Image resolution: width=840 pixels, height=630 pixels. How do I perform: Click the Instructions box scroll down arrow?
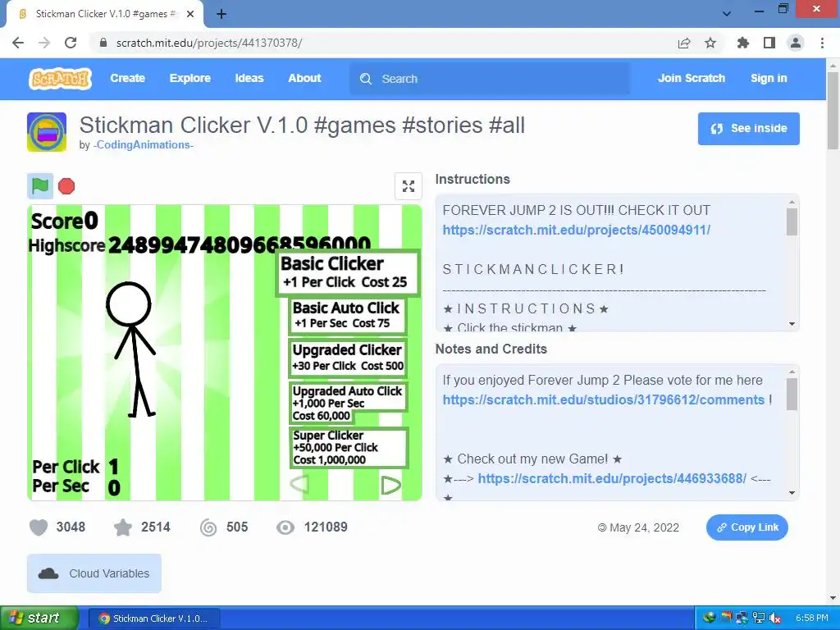[x=792, y=324]
